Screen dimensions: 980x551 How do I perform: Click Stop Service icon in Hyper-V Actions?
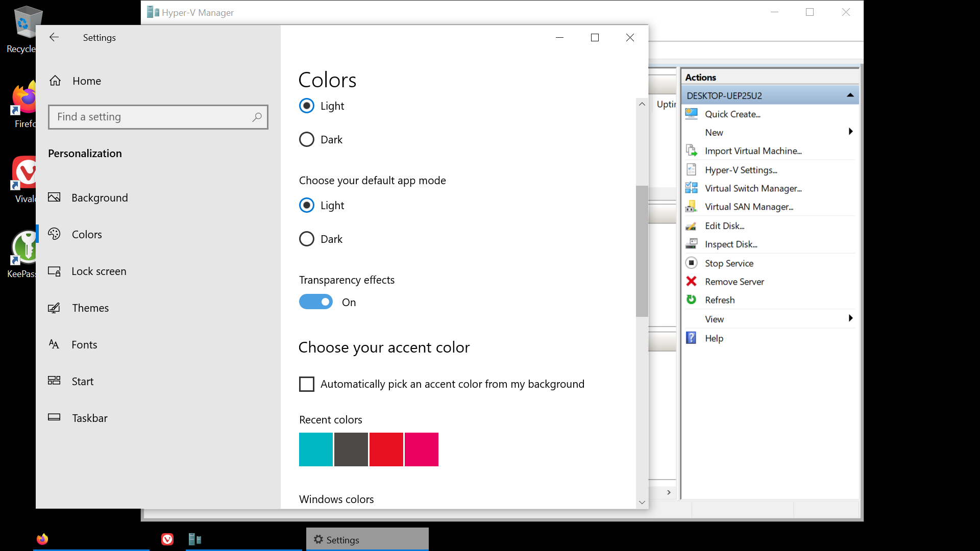(x=691, y=263)
